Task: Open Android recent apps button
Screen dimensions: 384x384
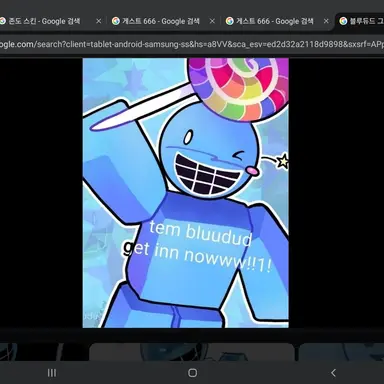Action: pos(52,373)
